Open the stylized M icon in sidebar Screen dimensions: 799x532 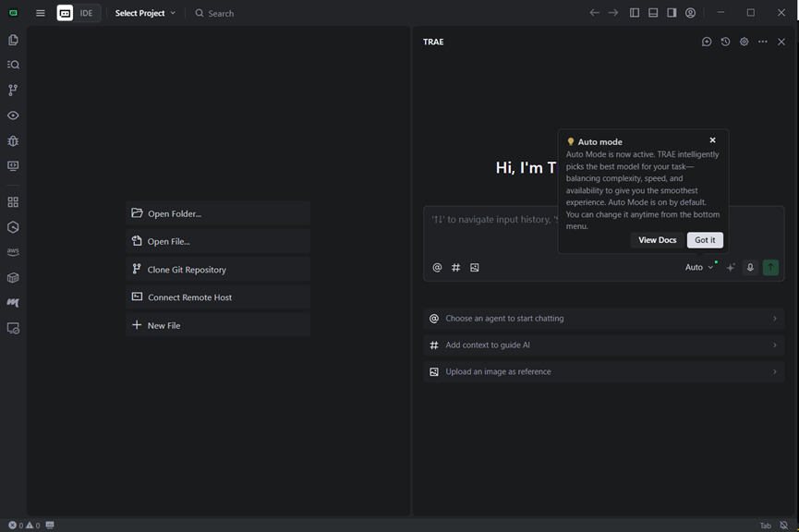coord(13,303)
